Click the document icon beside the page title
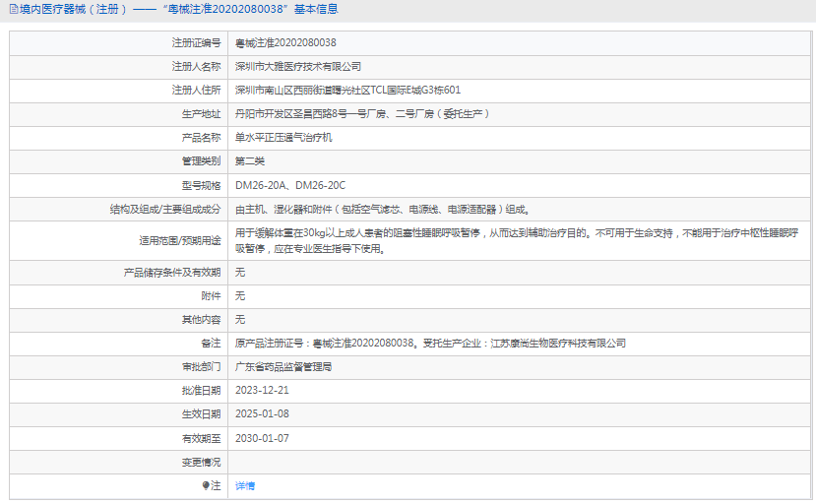The height and width of the screenshot is (504, 816). click(x=14, y=9)
